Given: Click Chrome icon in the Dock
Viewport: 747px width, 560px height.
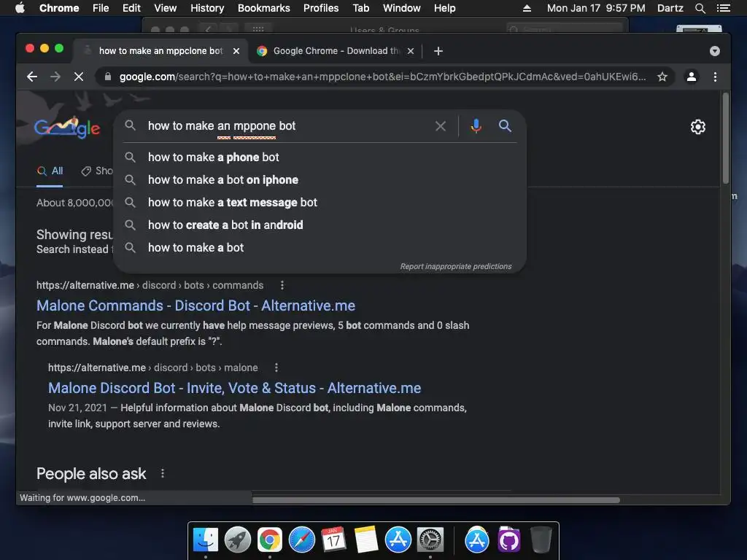Looking at the screenshot, I should tap(270, 540).
